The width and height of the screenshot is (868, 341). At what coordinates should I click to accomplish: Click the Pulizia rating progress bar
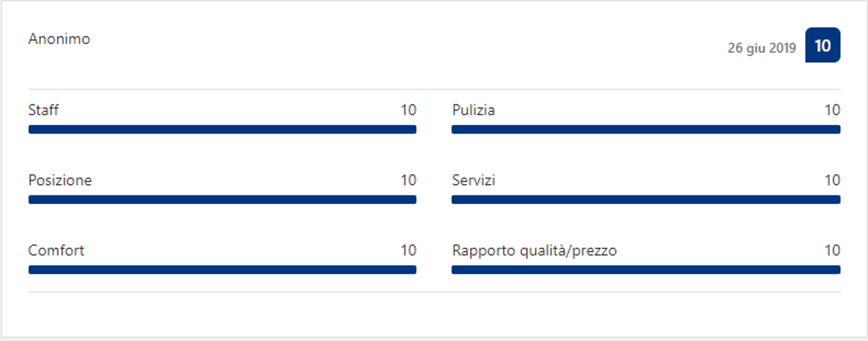(x=646, y=129)
